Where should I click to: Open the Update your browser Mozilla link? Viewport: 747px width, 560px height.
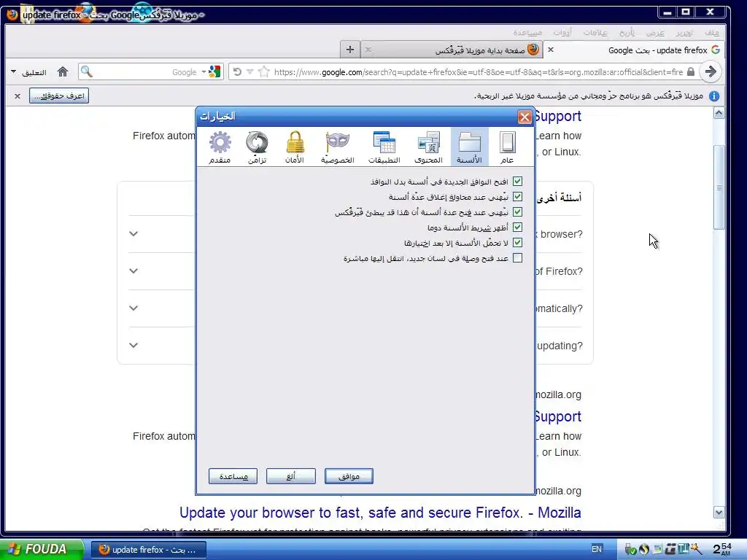pos(380,513)
